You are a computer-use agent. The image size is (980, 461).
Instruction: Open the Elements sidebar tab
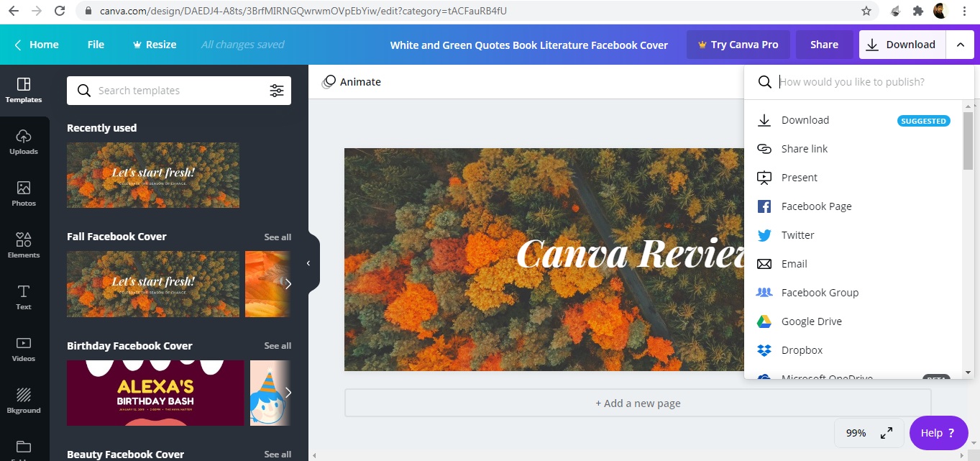(x=24, y=246)
